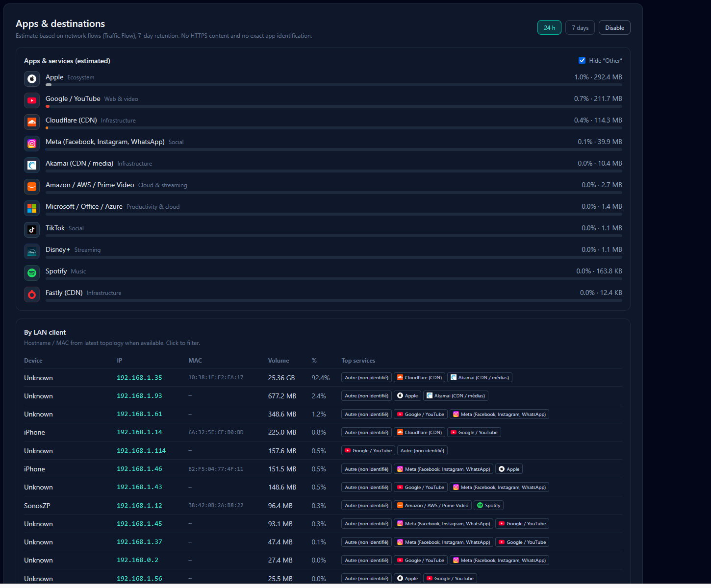Click the Fastly (CDN) service name
Viewport: 711px width, 588px height.
point(64,293)
